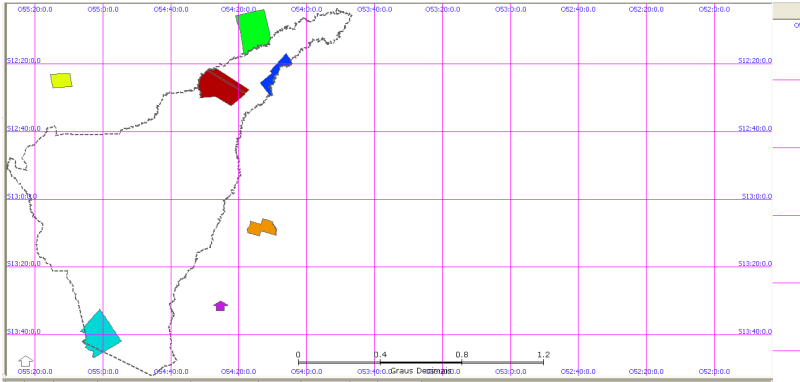800x382 pixels.
Task: Click the top O53:40:0.0 longitude label
Action: coord(374,9)
